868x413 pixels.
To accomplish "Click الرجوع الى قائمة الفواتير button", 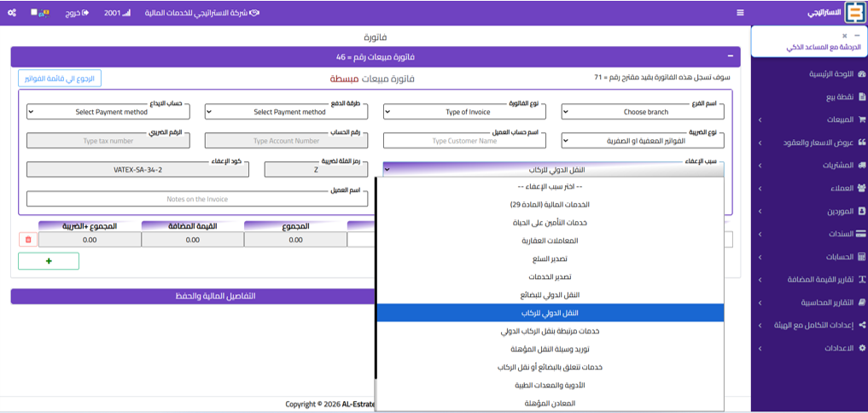I will tap(60, 79).
